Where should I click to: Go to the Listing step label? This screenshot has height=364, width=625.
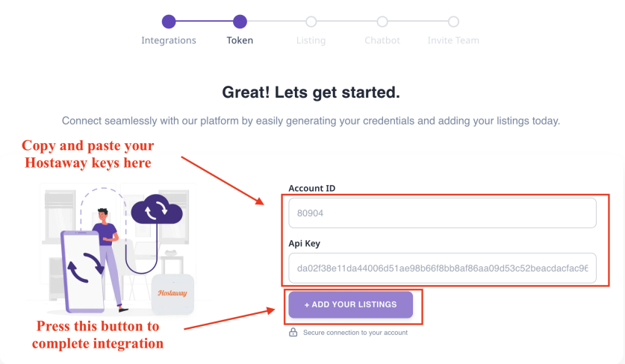pos(311,40)
